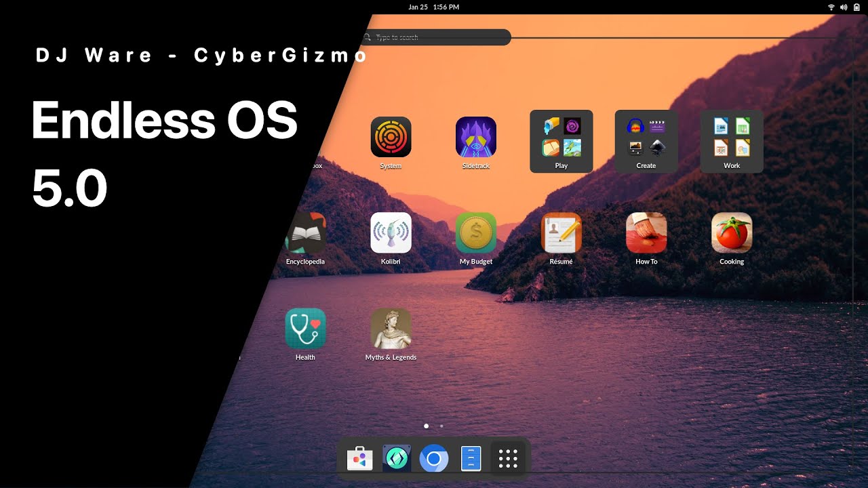868x488 pixels.
Task: Open the Play app folder
Action: pos(561,142)
